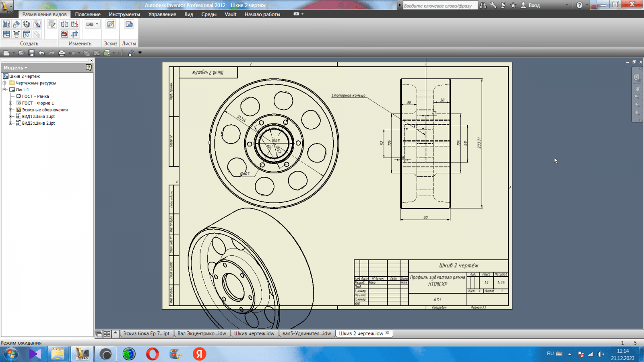The image size is (644, 362).
Task: Activate the Break view tool
Action: point(64,25)
